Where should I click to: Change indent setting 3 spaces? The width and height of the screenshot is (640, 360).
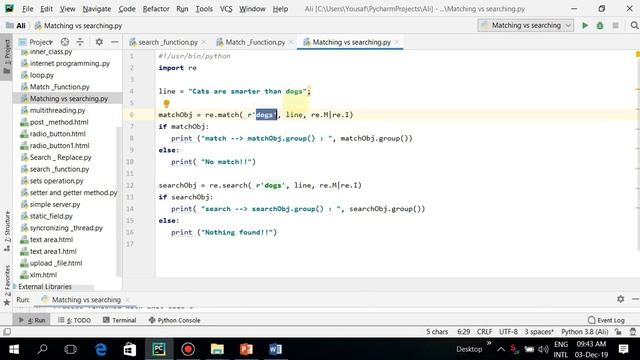[x=539, y=332]
